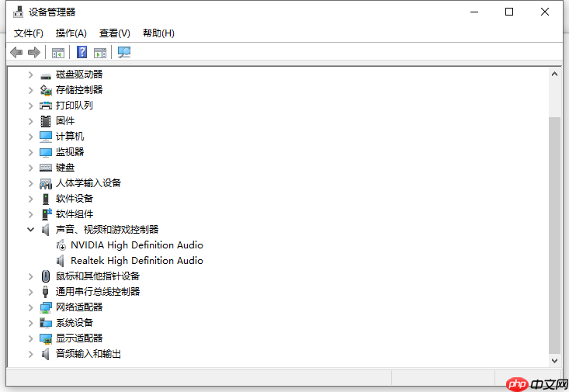The height and width of the screenshot is (392, 569).
Task: Expand the 磁盘驱动器 node
Action: [x=31, y=75]
